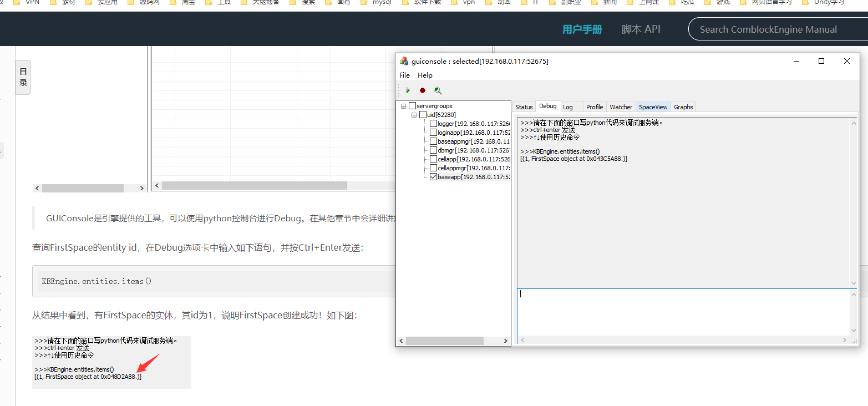The image size is (868, 406).
Task: Open the File menu in guiconsole
Action: point(404,75)
